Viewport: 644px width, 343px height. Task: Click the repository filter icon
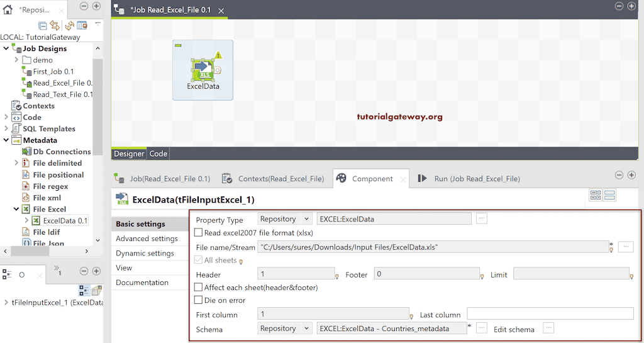pyautogui.click(x=82, y=25)
